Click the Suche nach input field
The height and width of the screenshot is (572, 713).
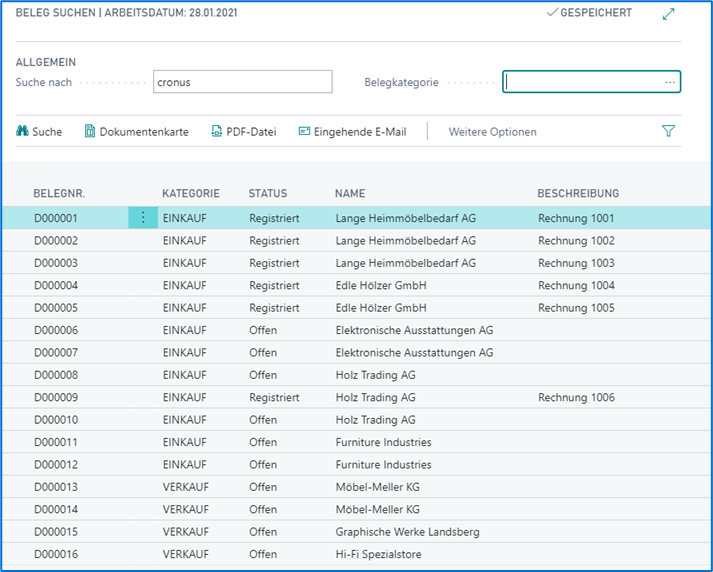(x=242, y=82)
